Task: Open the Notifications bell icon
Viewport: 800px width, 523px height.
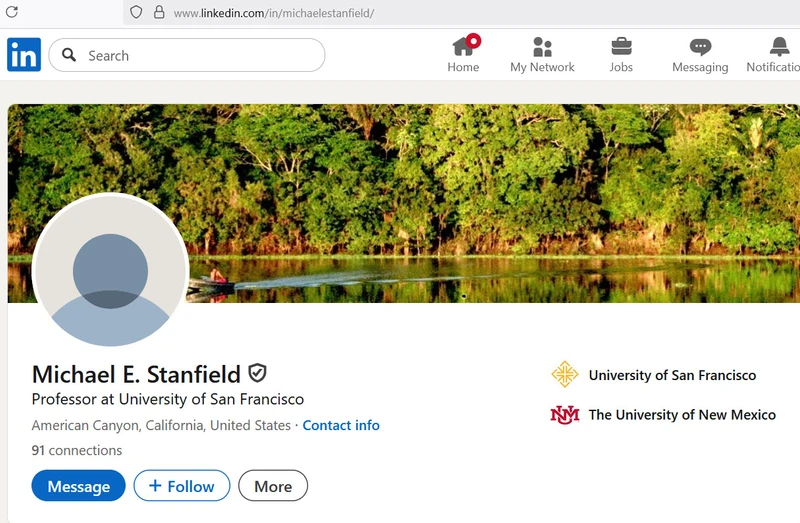Action: point(779,46)
